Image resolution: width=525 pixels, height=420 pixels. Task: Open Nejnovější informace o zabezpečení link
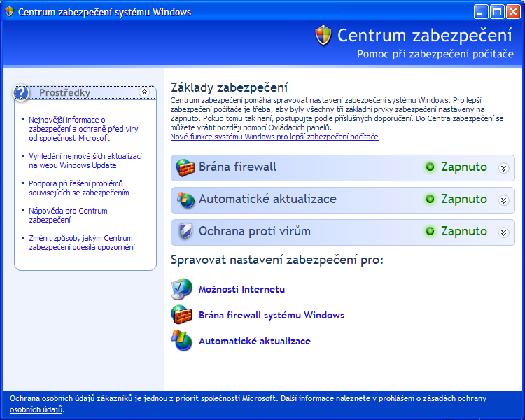coord(83,129)
